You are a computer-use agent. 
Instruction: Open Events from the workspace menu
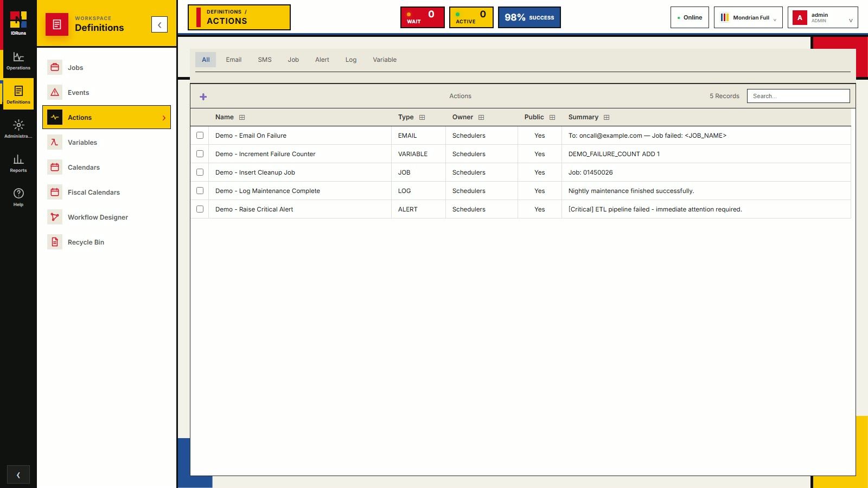(x=106, y=93)
